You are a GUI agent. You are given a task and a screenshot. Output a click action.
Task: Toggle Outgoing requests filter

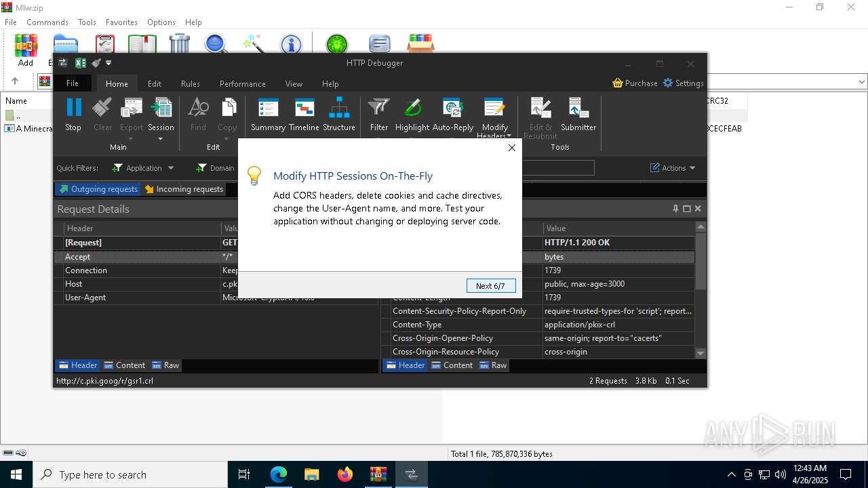tap(98, 189)
